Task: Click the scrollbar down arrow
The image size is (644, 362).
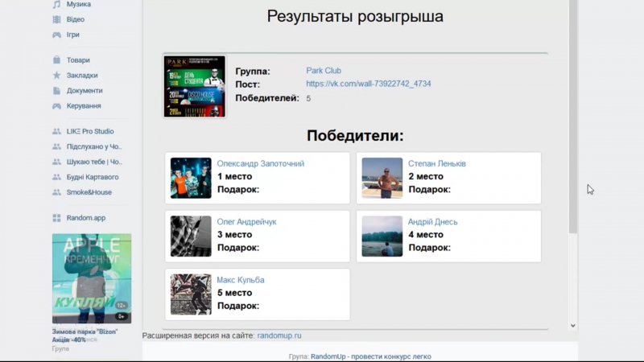Action: (x=573, y=326)
